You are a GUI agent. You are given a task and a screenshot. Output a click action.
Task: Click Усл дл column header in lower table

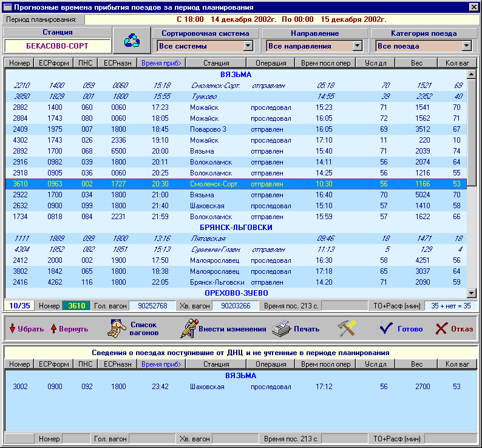(375, 364)
